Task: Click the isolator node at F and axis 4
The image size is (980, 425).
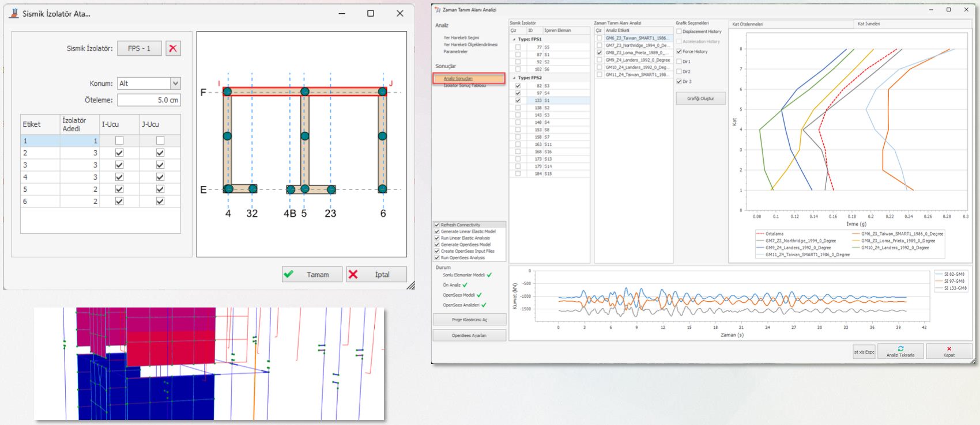Action: (x=228, y=92)
